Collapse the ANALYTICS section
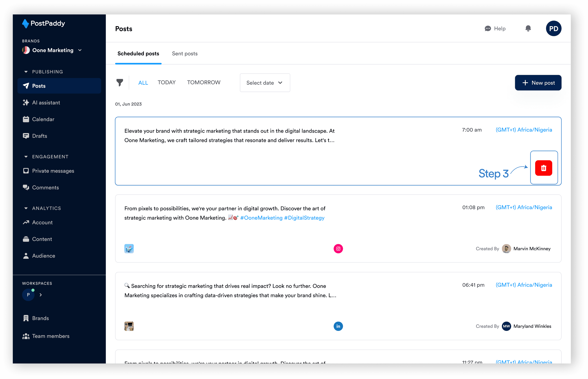The width and height of the screenshot is (588, 379). pos(26,208)
